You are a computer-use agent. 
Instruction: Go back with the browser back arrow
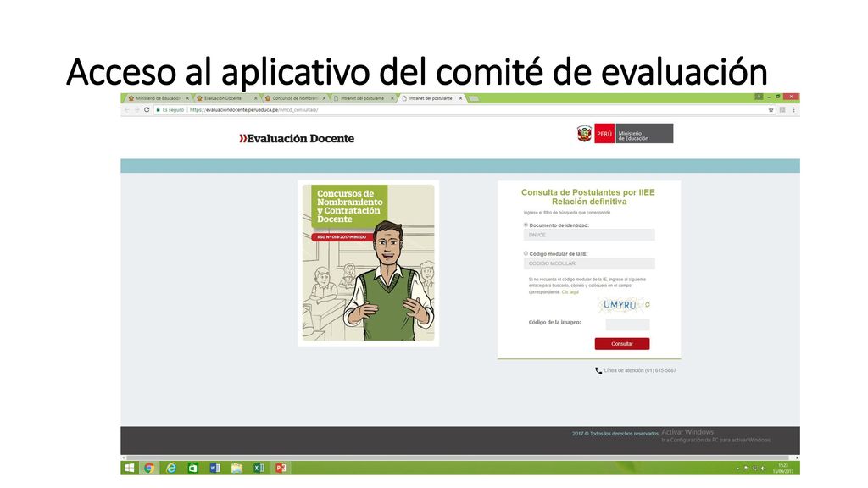[127, 109]
